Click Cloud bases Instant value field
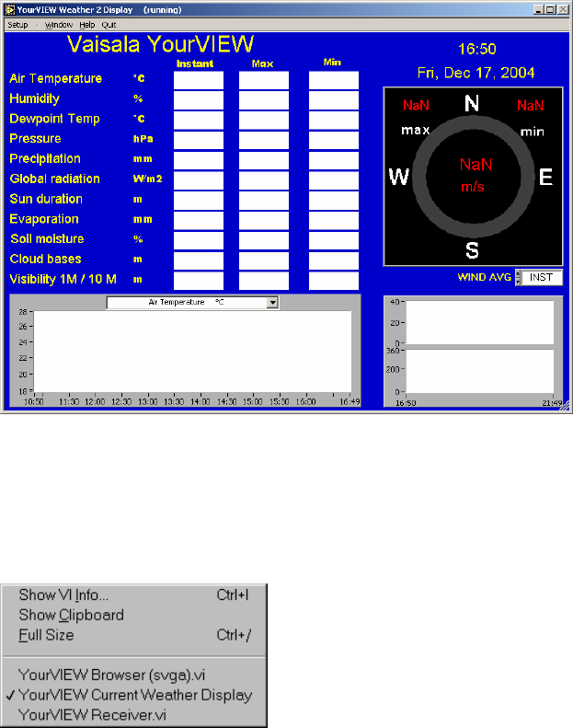The image size is (573, 728). (x=199, y=260)
